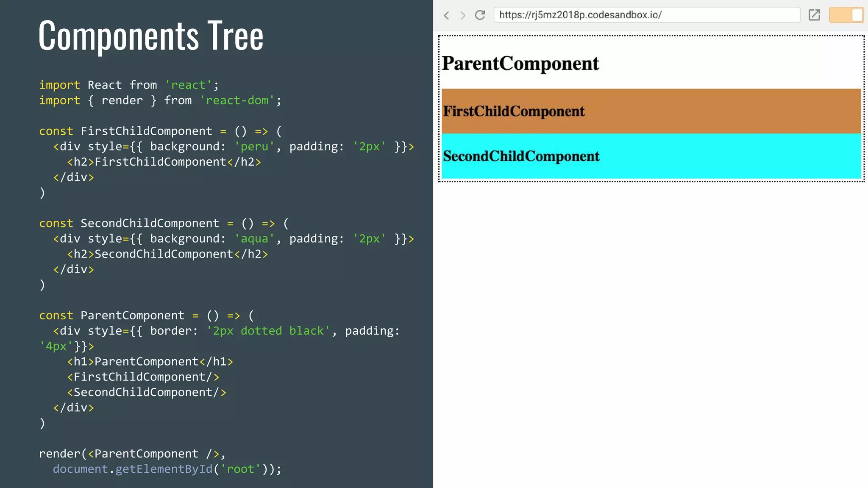
Task: Click the <h2>SecondChildComponent</h2> code line
Action: tap(167, 254)
